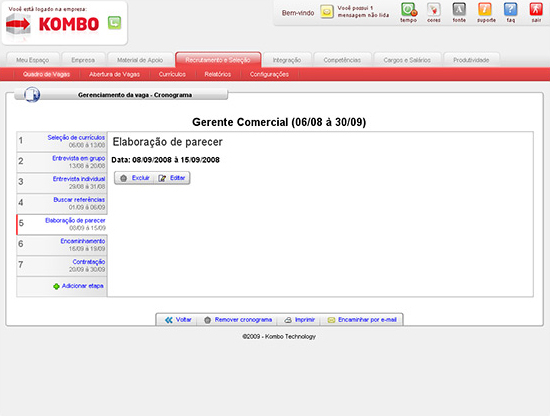Click the heading 'Gerente Comercial (06/08 à 30/09)'
550x416 pixels.
click(279, 122)
